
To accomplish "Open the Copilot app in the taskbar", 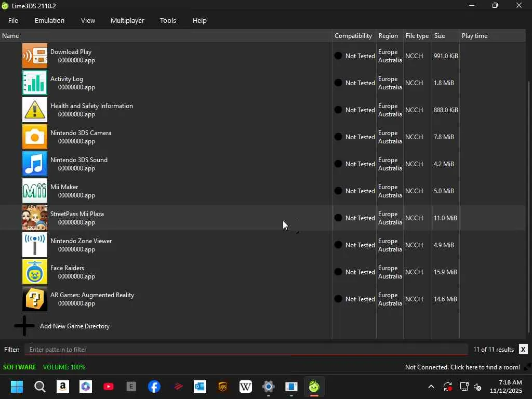I will tap(86, 387).
